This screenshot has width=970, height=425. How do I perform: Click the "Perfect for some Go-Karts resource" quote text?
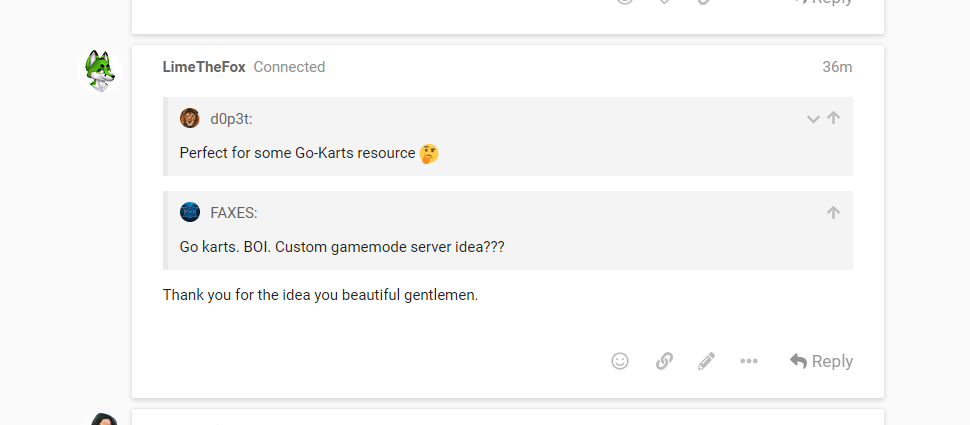[297, 154]
